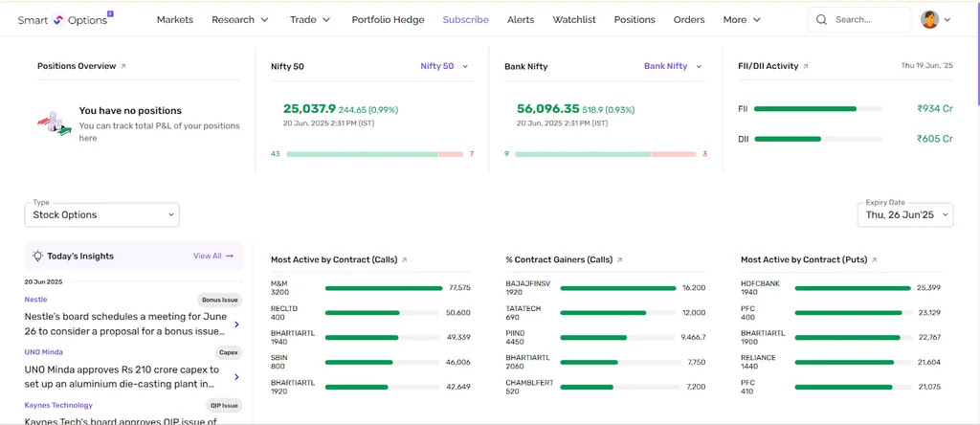Select the BAJAJFINSV 1920 gainer row
The image size is (980, 425).
[606, 287]
